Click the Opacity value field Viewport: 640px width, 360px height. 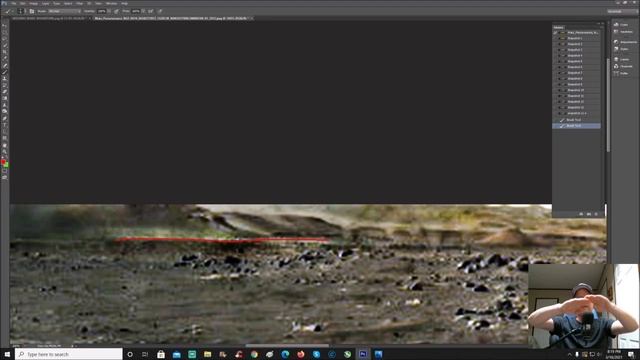(101, 11)
